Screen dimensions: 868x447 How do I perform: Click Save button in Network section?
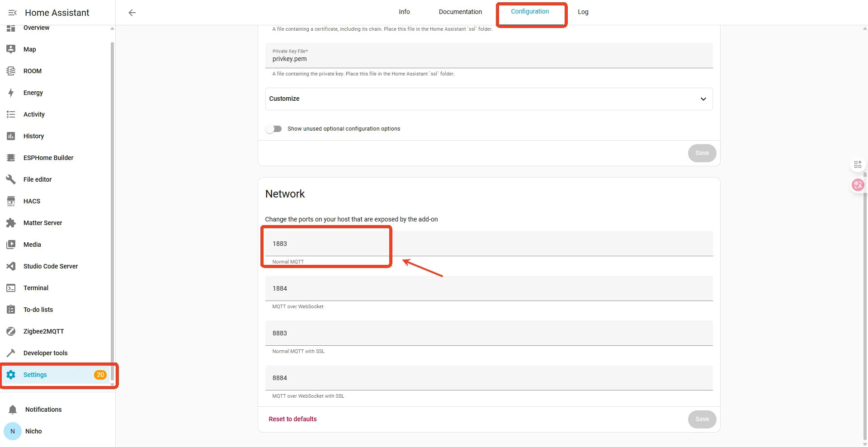pyautogui.click(x=702, y=419)
